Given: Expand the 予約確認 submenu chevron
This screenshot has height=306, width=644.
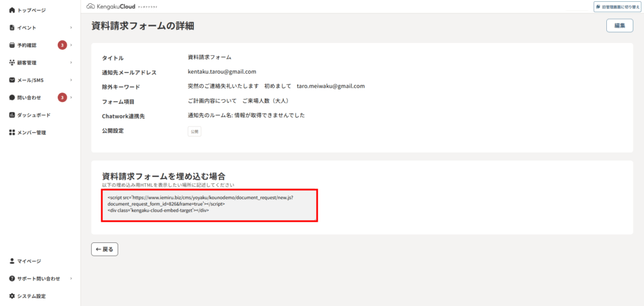Looking at the screenshot, I should [71, 45].
